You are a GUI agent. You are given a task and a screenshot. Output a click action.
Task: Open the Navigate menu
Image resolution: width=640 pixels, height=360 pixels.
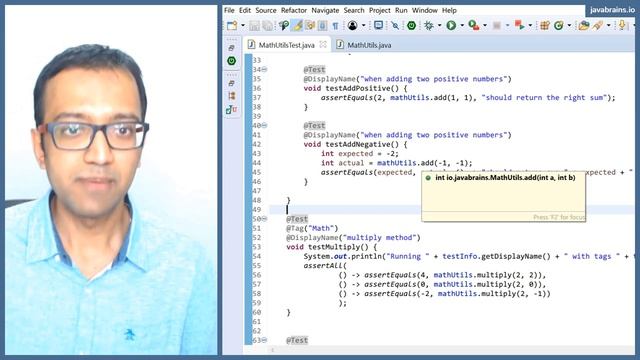[325, 10]
